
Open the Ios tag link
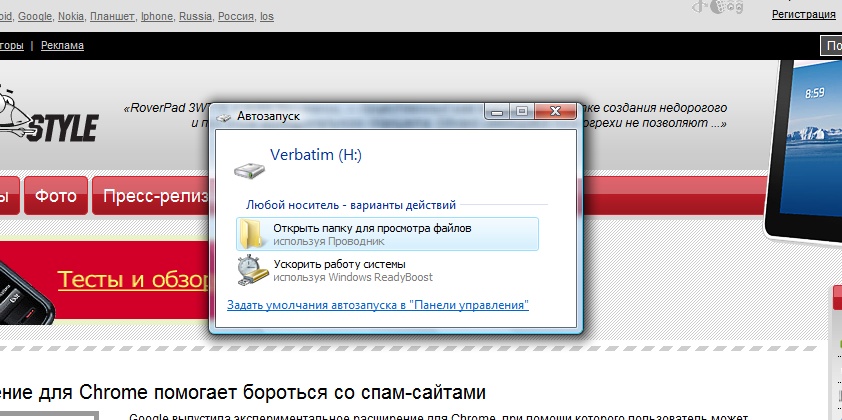click(267, 16)
